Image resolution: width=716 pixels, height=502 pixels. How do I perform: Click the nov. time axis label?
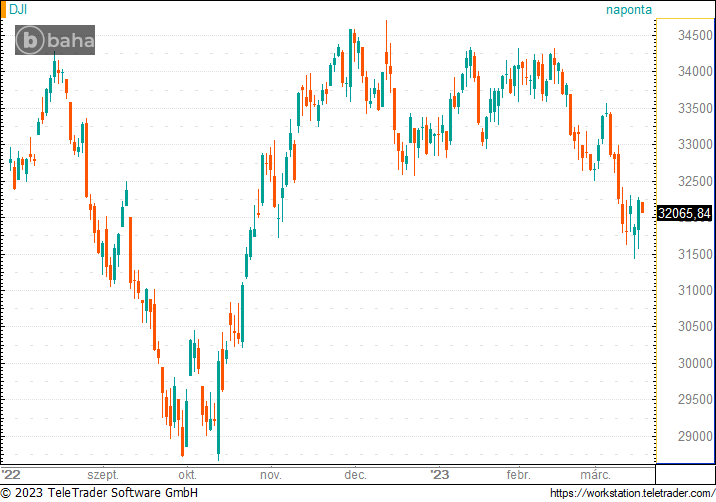coord(270,475)
